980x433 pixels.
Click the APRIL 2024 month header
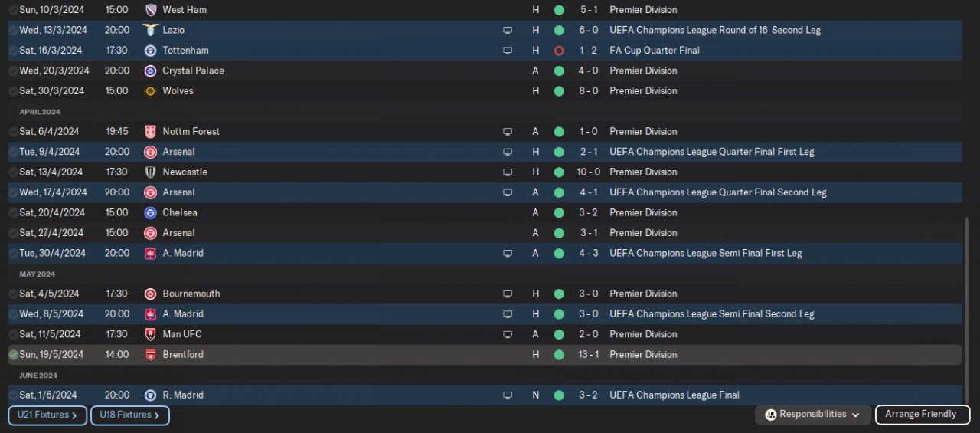pyautogui.click(x=40, y=112)
